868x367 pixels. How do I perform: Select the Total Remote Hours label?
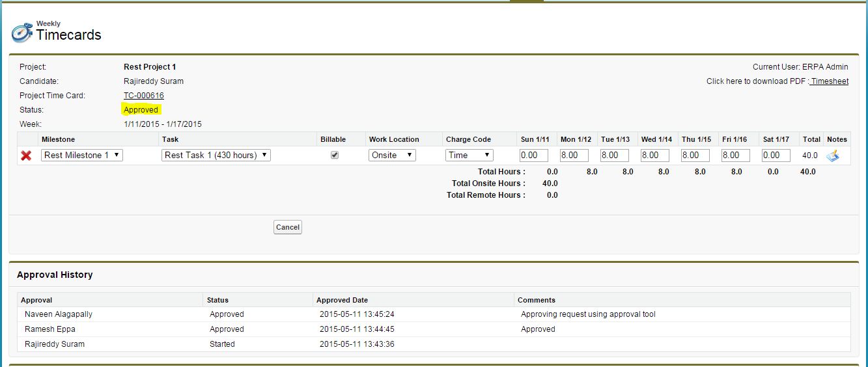(x=486, y=195)
